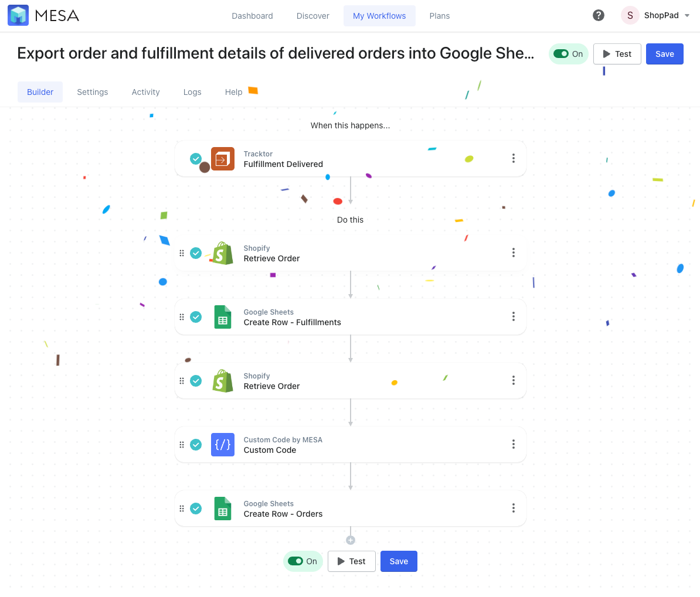Click the Google Sheets icon on Create Row - Fulfillments
The image size is (700, 597).
[222, 317]
